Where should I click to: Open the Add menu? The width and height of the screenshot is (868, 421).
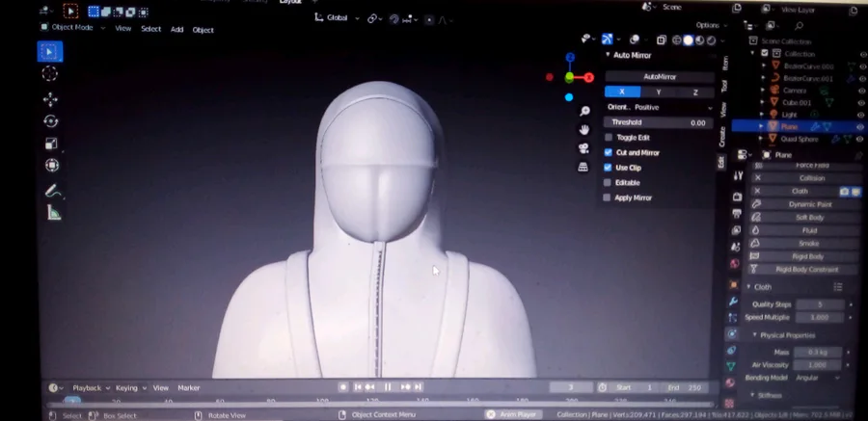176,29
